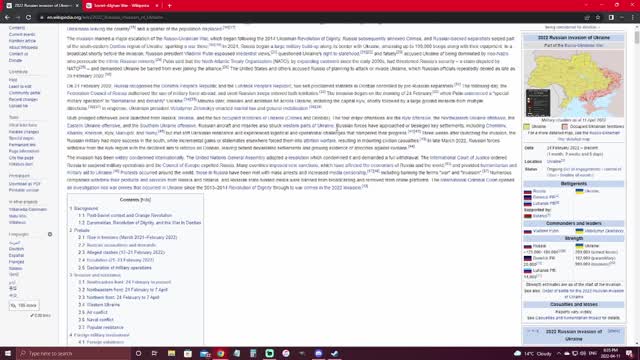
Task: Open the browser side panel icon
Action: 611,18
